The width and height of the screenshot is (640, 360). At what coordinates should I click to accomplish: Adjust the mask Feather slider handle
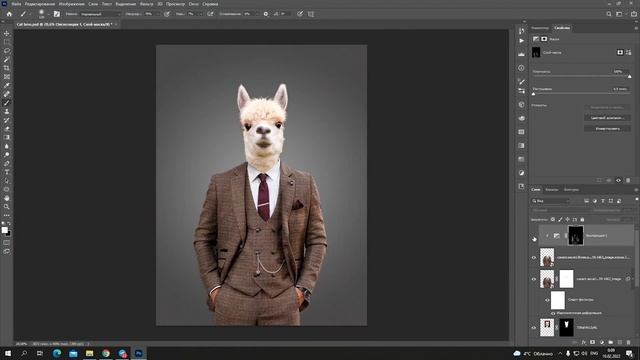533,94
